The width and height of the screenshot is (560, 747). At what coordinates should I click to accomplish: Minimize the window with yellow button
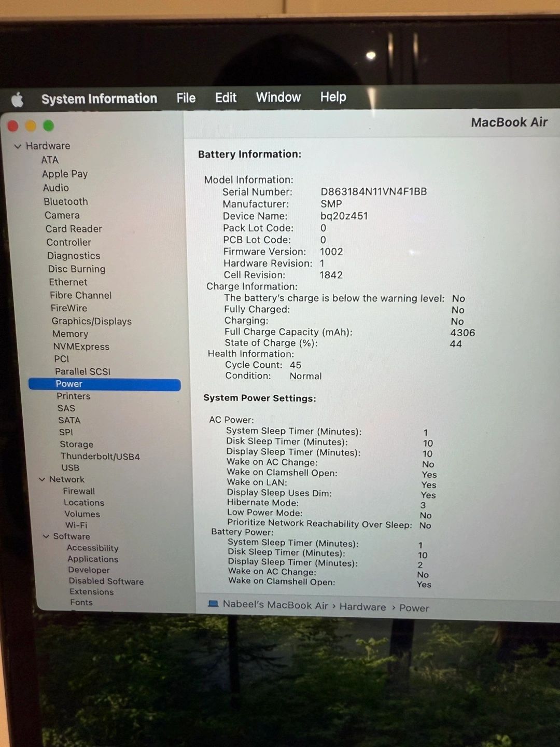coord(31,126)
